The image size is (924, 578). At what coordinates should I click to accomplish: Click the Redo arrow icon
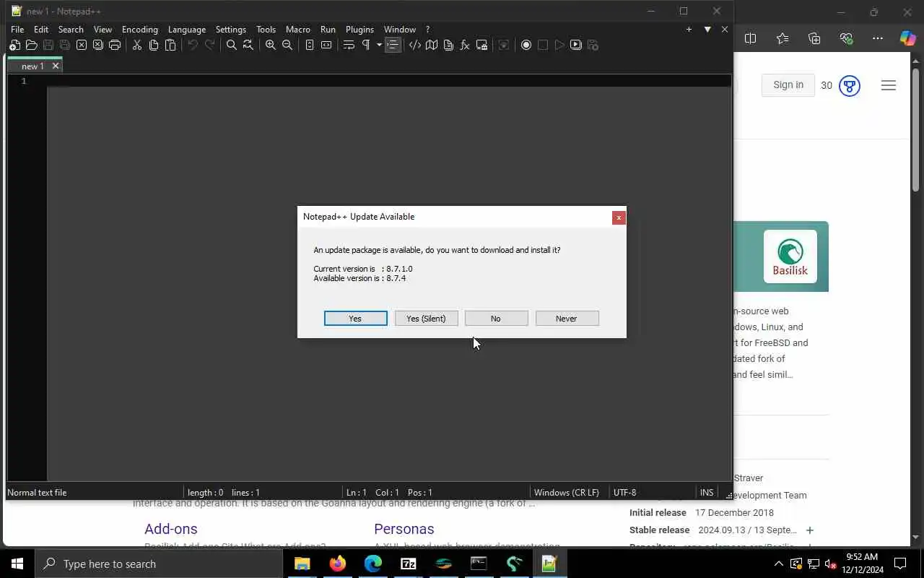pyautogui.click(x=209, y=45)
